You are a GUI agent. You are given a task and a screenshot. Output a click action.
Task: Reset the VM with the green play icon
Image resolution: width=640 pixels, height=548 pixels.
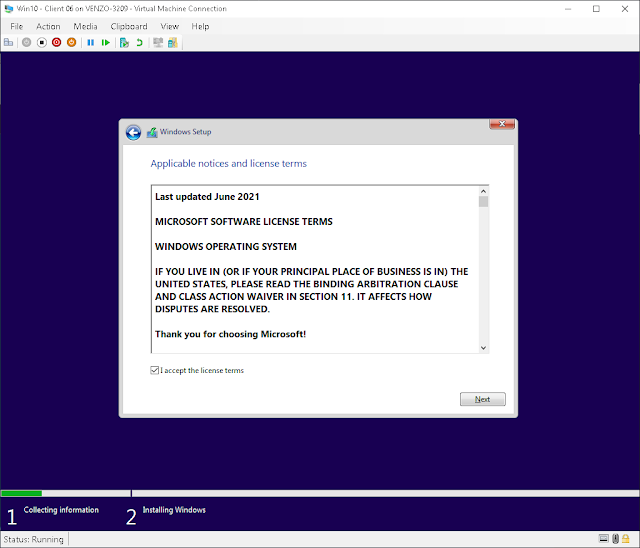click(x=106, y=42)
